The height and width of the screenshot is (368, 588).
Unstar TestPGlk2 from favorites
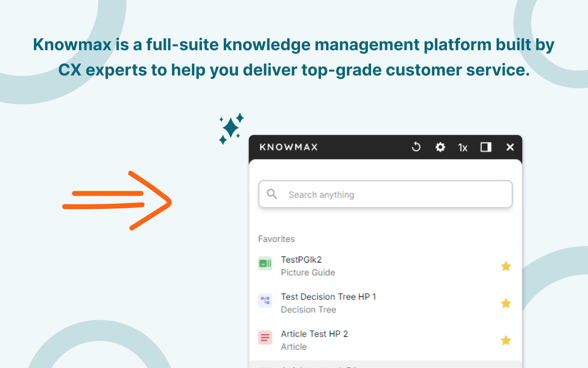point(506,266)
